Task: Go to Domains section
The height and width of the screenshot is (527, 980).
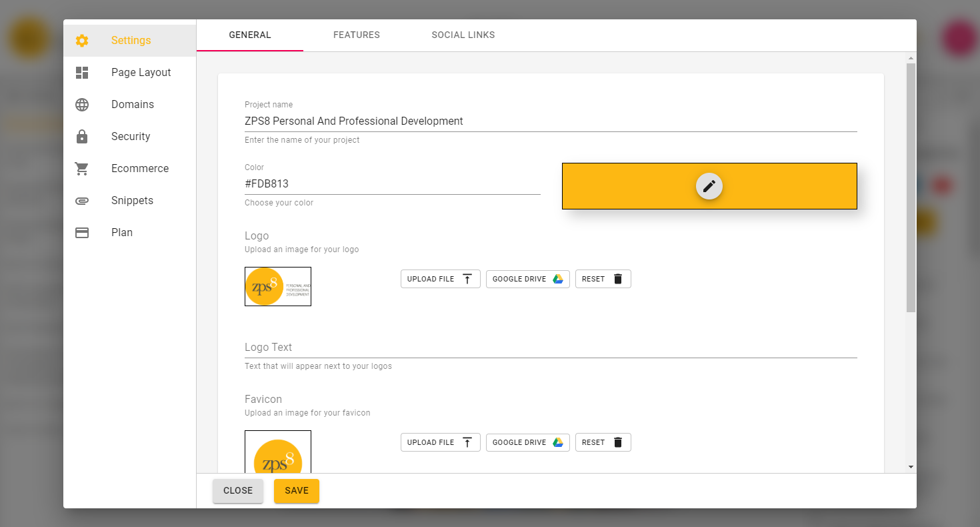Action: pyautogui.click(x=130, y=105)
